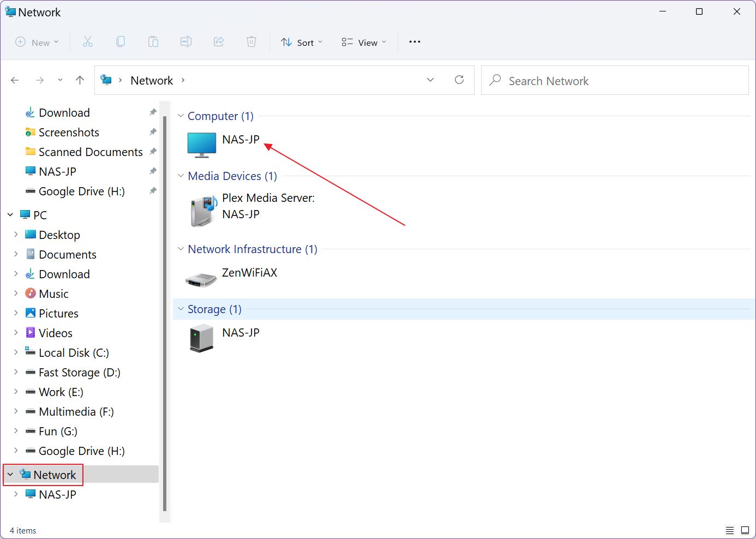Screen dimensions: 756x539
Task: Open the New dropdown button
Action: [x=37, y=42]
